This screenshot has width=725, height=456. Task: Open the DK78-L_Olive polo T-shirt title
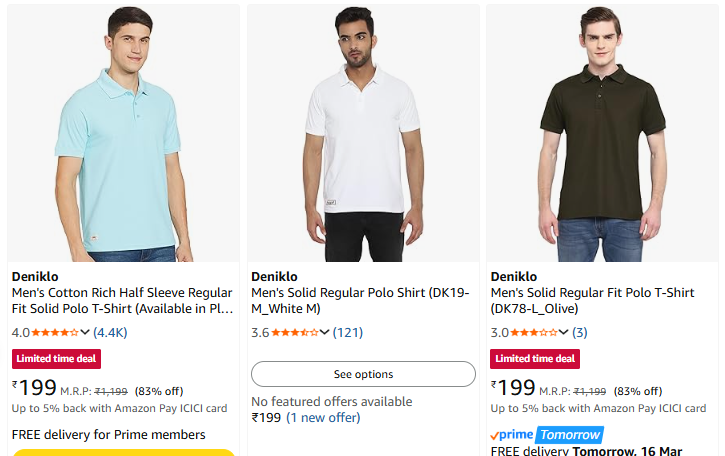pos(592,300)
